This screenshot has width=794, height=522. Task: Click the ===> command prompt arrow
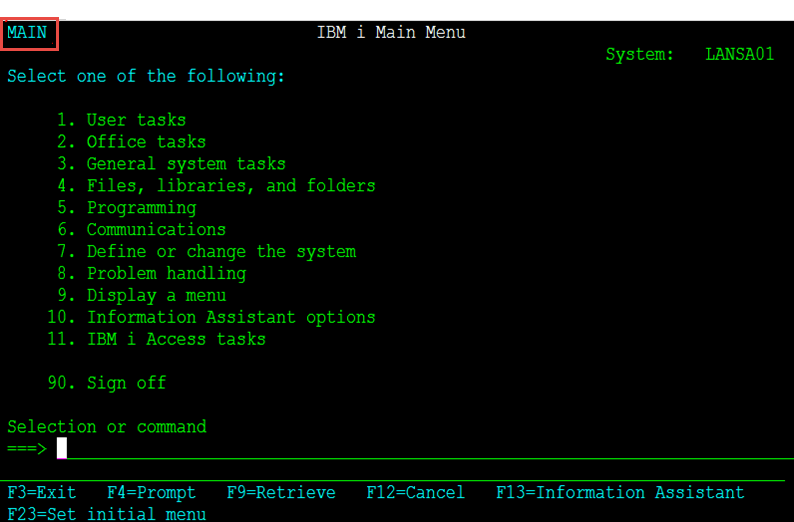point(27,449)
